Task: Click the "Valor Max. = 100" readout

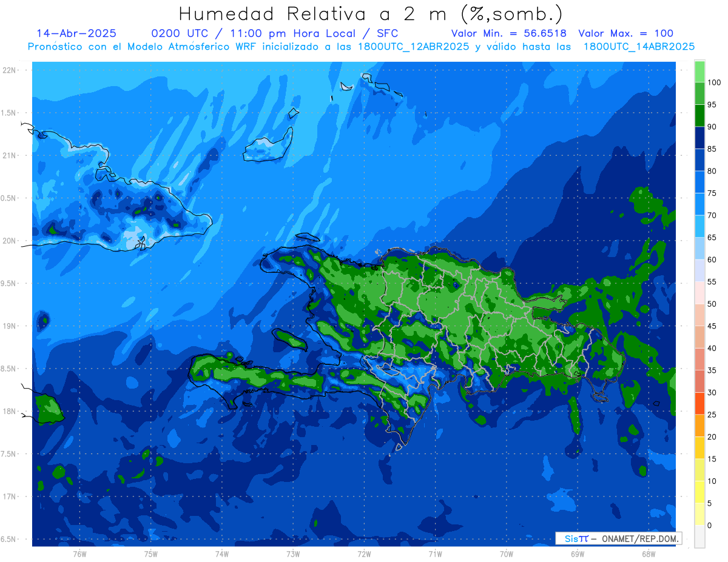Action: point(625,33)
